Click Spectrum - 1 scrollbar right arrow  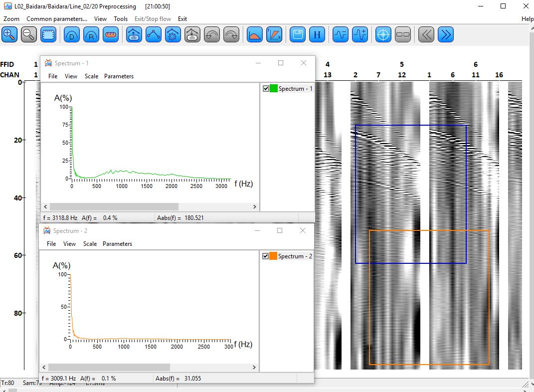(x=254, y=207)
